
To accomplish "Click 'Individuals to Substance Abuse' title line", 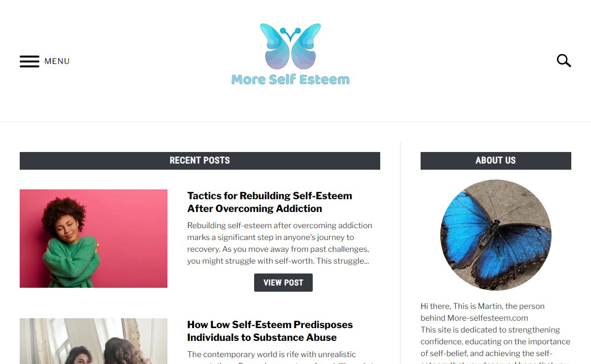I will click(x=262, y=337).
